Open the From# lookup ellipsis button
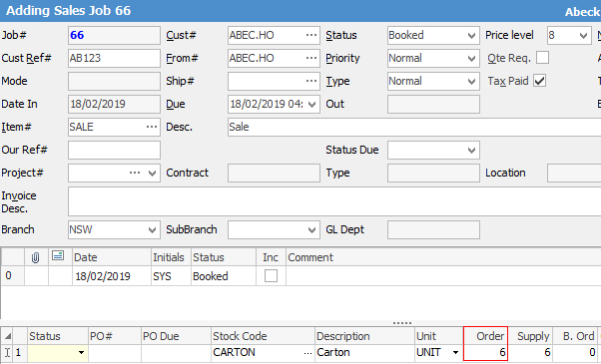The width and height of the screenshot is (601, 364). coord(311,58)
